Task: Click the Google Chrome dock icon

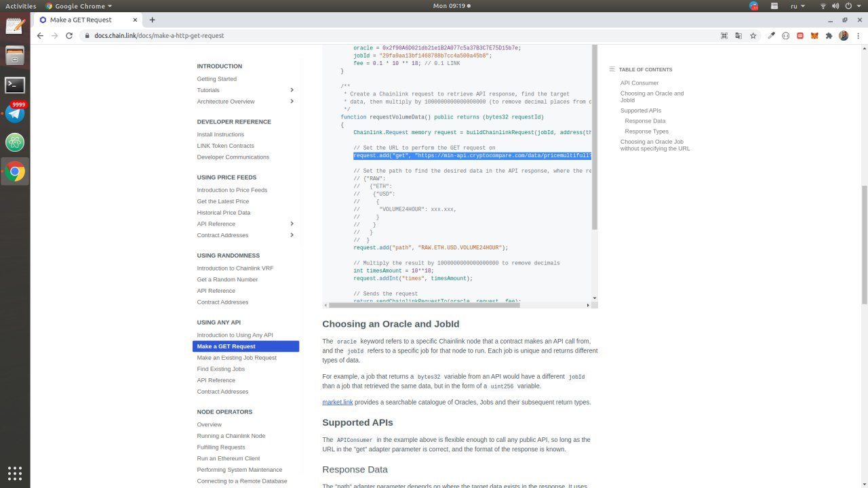Action: coord(15,172)
